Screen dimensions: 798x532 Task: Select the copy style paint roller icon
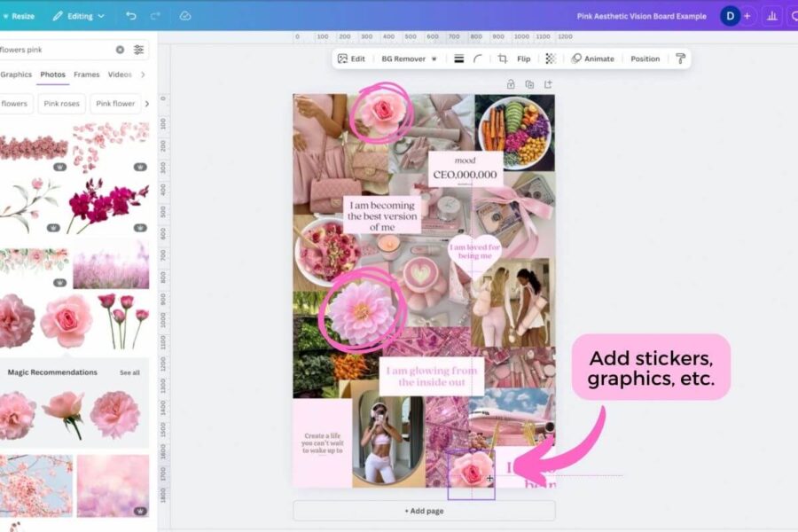coord(683,59)
